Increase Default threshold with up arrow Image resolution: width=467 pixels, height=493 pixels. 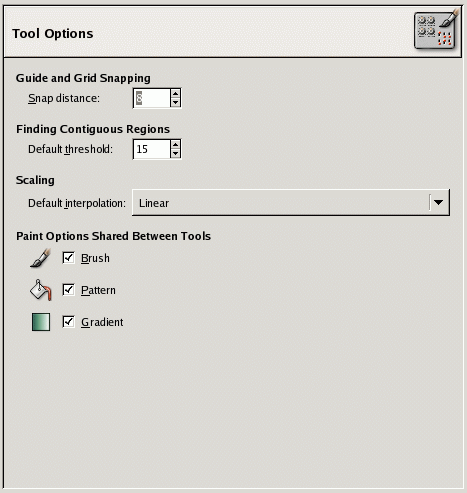175,144
